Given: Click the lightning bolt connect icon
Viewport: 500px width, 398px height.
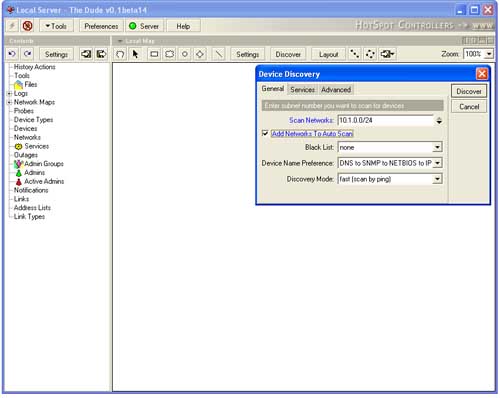Looking at the screenshot, I should click(x=12, y=26).
